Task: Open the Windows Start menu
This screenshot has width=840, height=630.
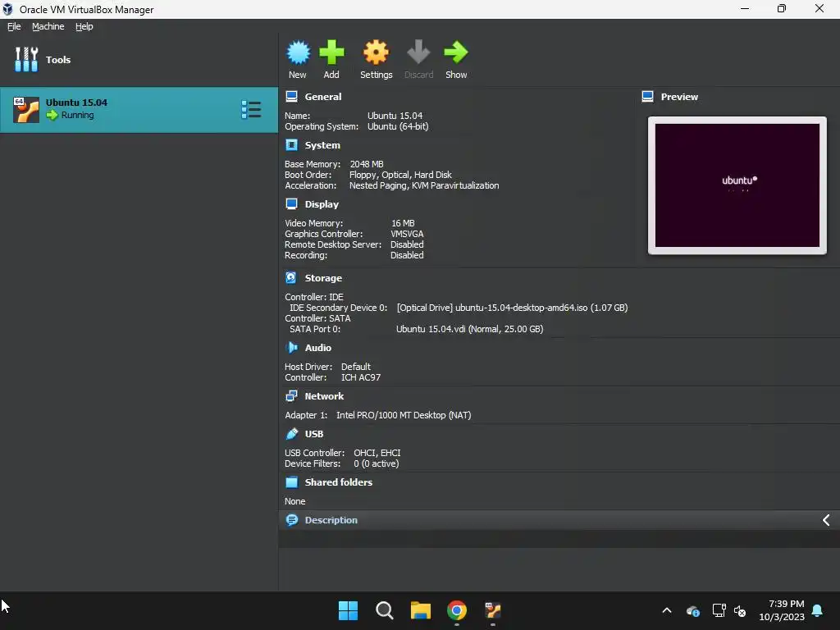Action: (x=348, y=610)
